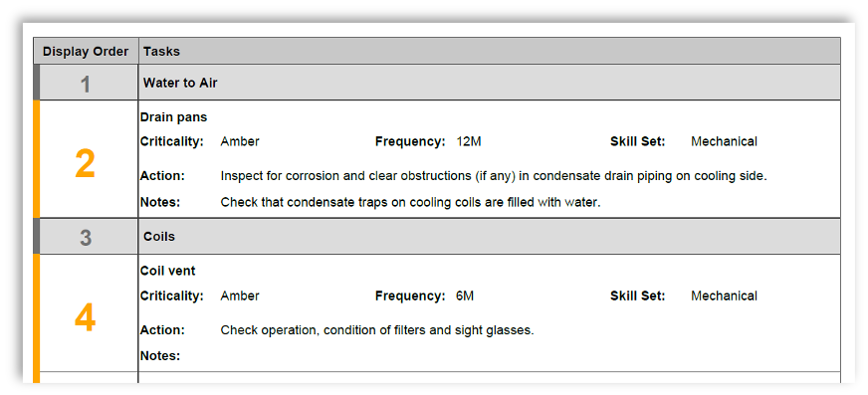
Task: Click the 6M frequency value
Action: [x=465, y=296]
